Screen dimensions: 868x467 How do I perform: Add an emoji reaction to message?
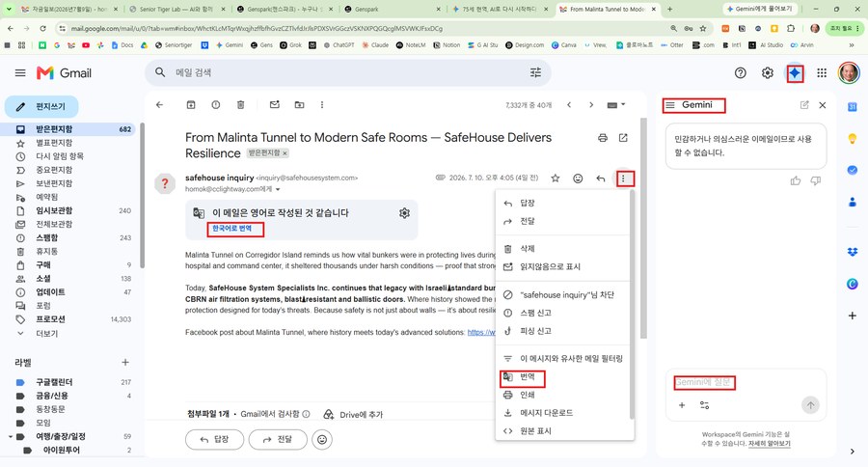coord(578,179)
